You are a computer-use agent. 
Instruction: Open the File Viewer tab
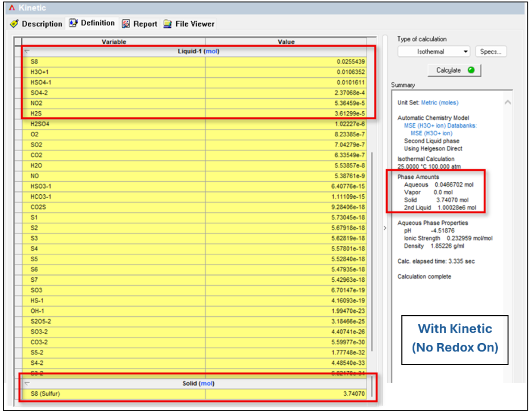(x=189, y=24)
